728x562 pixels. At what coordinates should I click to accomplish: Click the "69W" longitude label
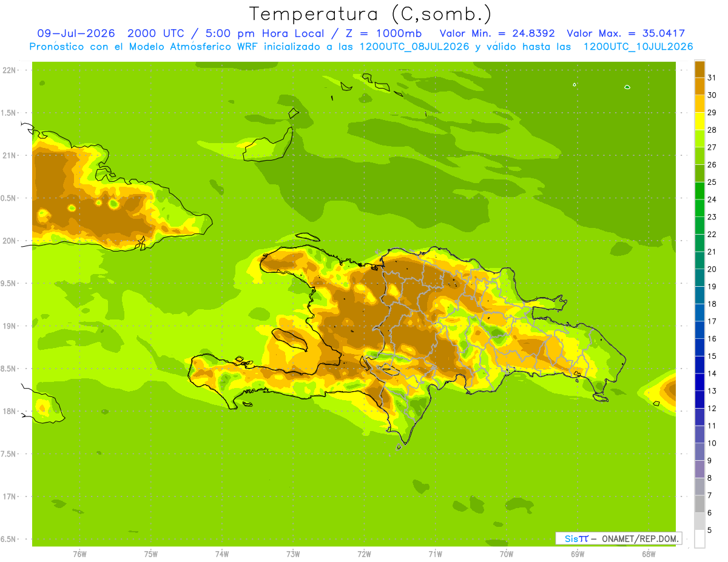pos(578,554)
